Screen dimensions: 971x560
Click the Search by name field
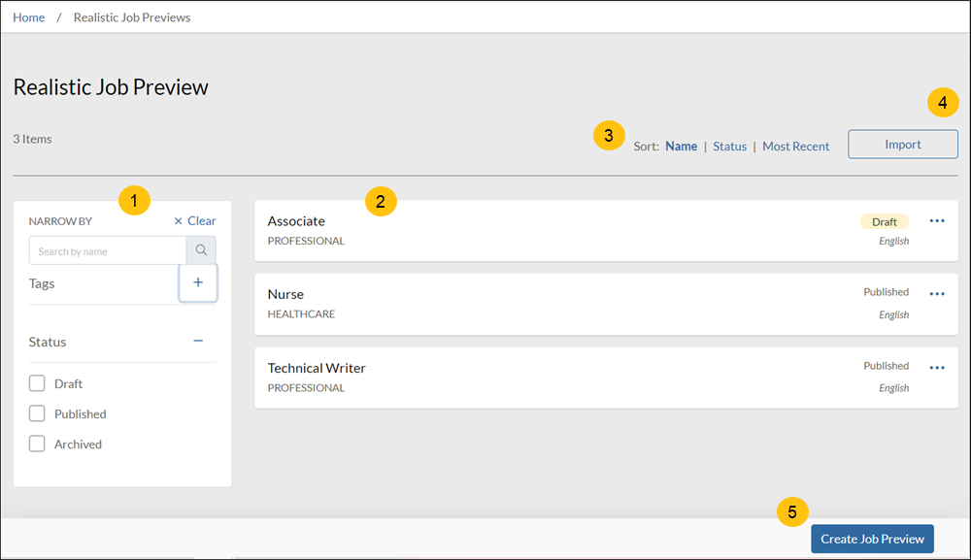pos(107,251)
